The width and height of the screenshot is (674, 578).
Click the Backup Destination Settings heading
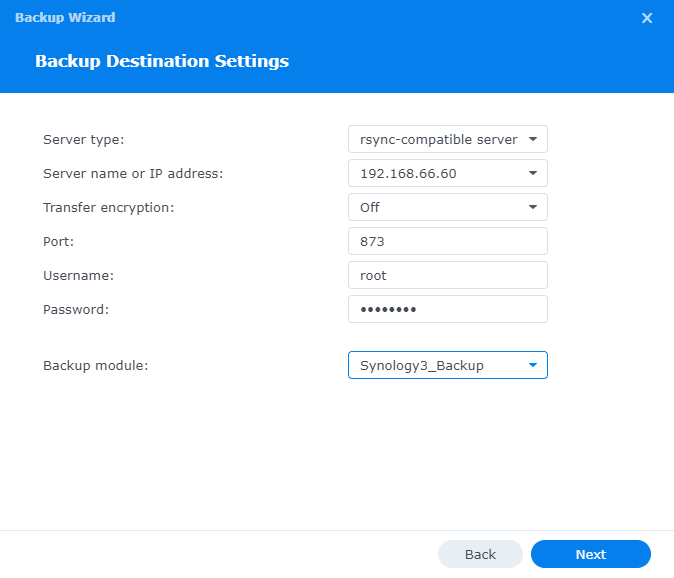pos(162,61)
